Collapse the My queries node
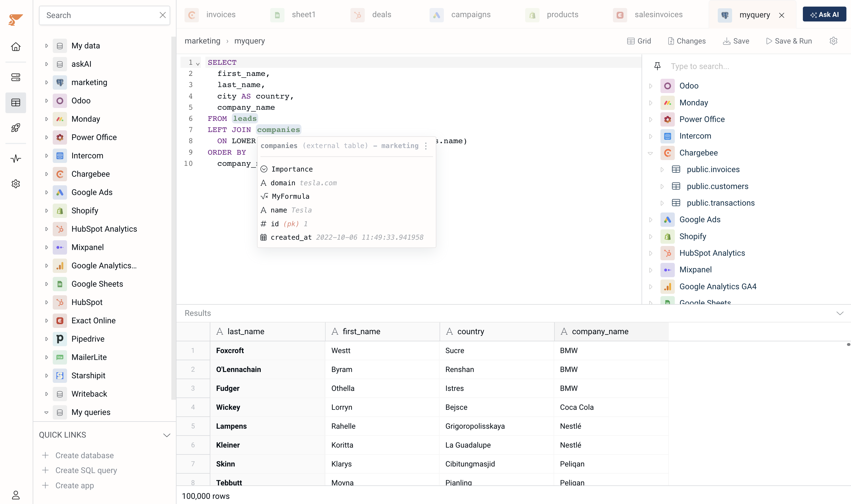This screenshot has width=851, height=504. 46,412
